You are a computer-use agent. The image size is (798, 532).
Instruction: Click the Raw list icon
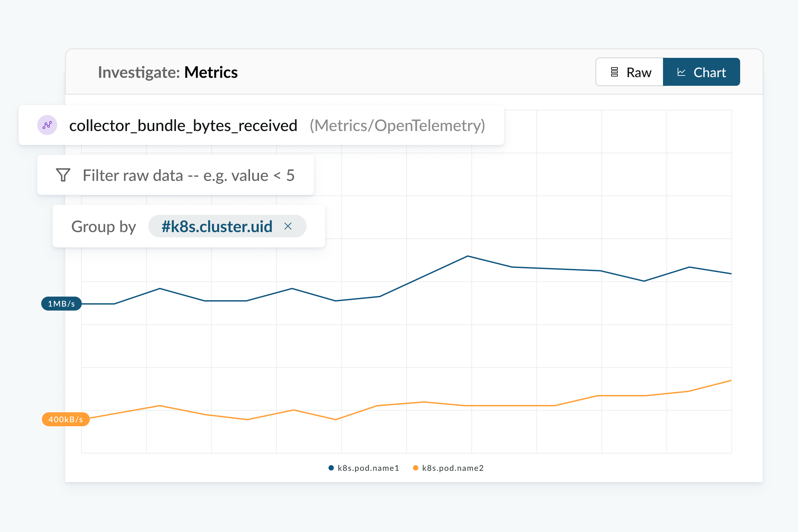point(614,72)
